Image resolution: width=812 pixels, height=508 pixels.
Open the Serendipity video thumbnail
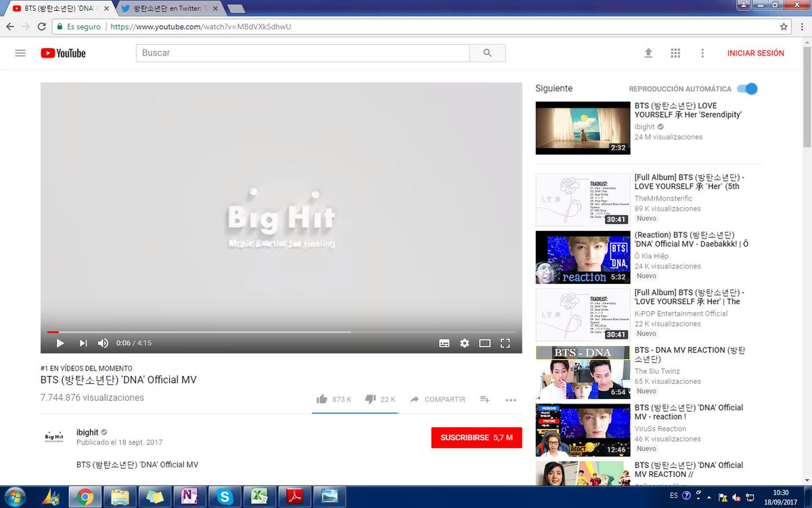click(x=583, y=128)
